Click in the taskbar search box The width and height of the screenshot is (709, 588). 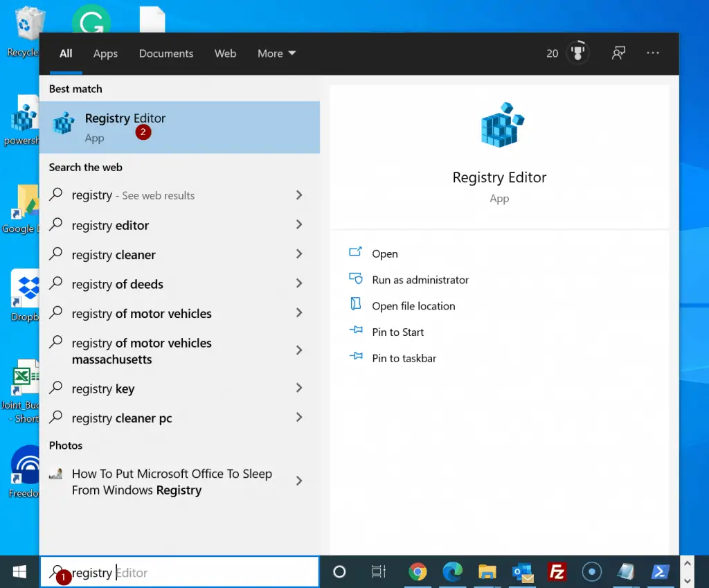[208, 572]
